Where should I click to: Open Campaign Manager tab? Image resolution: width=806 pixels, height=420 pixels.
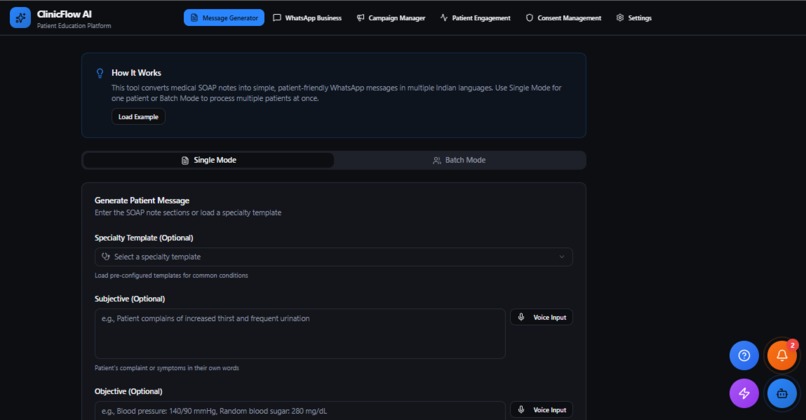tap(391, 17)
